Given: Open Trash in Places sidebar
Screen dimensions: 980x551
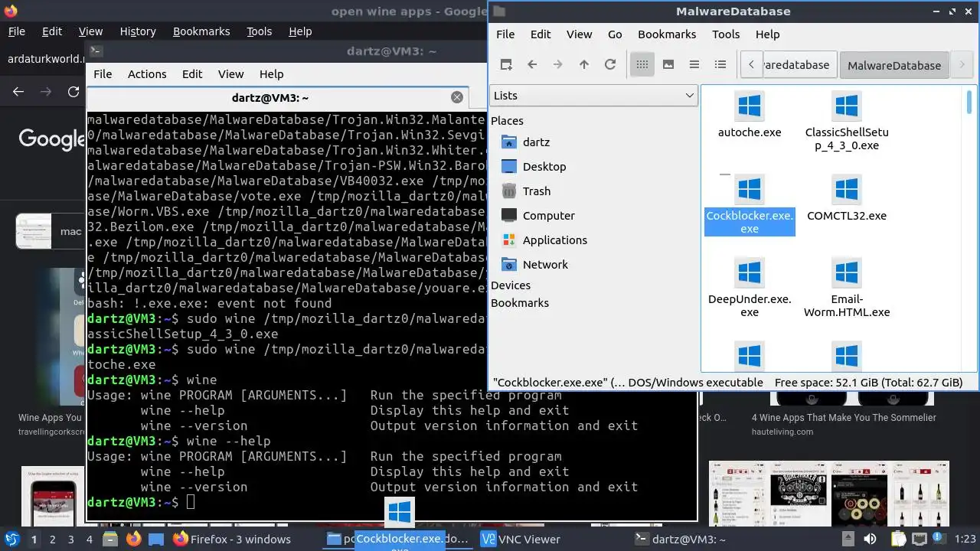Looking at the screenshot, I should (x=536, y=191).
